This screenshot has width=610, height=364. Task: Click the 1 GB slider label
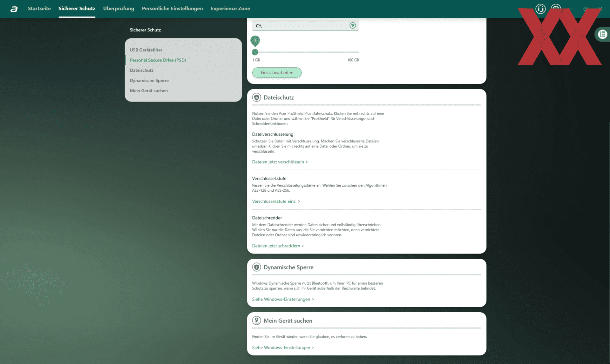256,60
